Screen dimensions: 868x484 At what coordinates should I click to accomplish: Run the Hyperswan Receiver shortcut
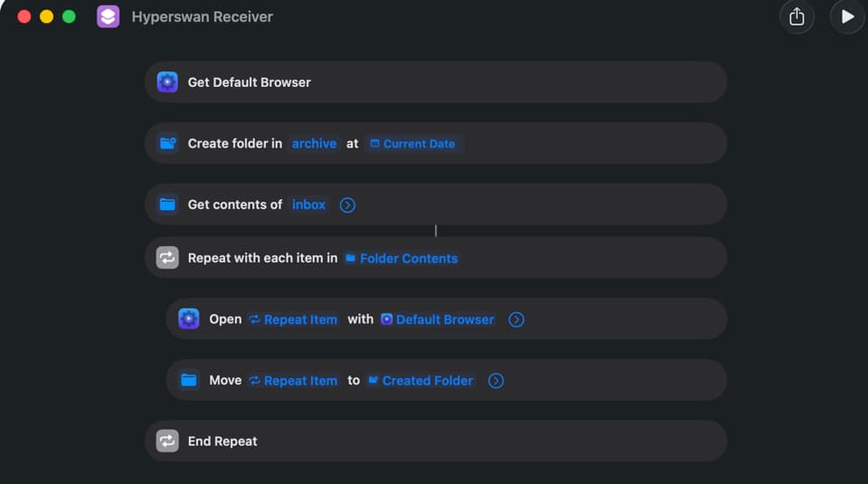(847, 17)
